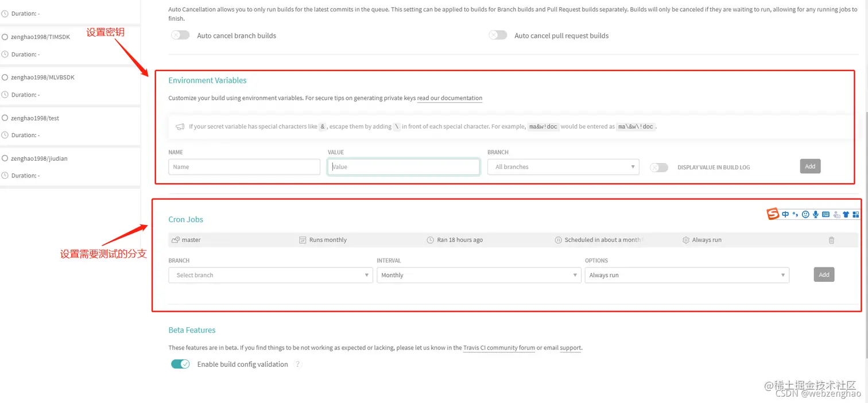Delete the master cron job via trash icon
The image size is (868, 403).
click(831, 240)
